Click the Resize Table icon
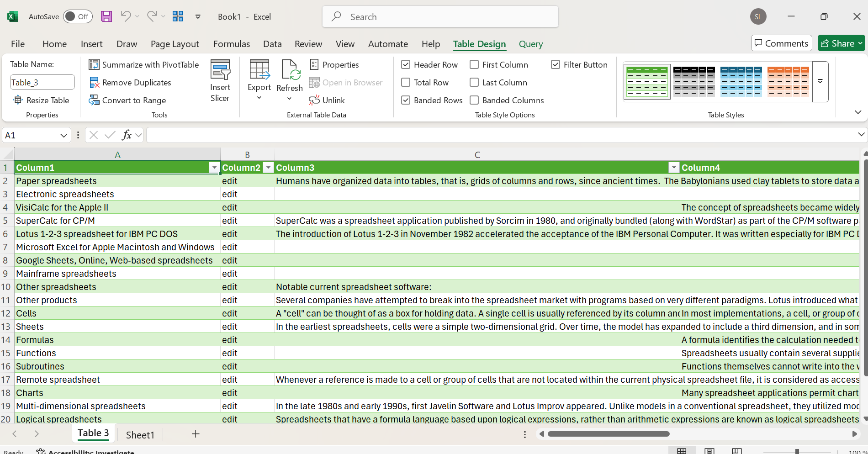 coord(18,100)
